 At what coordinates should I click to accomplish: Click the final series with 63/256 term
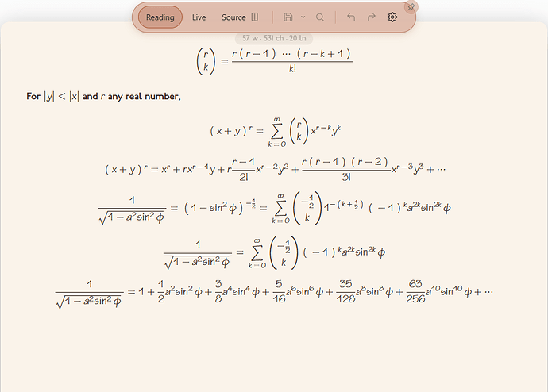point(274,293)
